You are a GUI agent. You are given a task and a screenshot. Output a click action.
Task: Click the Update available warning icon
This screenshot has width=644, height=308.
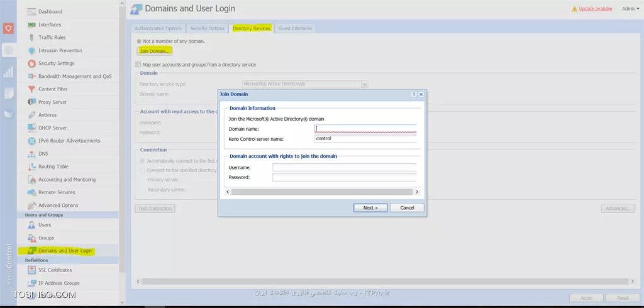(575, 9)
